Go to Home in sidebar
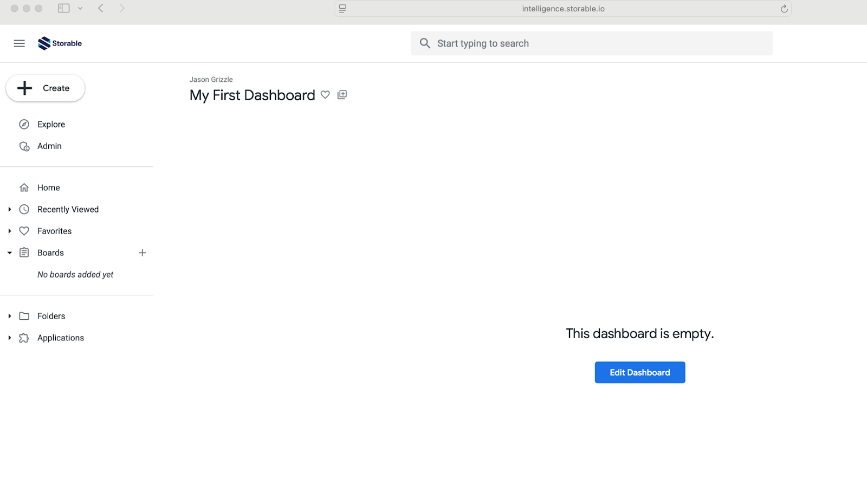This screenshot has height=504, width=867. (48, 188)
